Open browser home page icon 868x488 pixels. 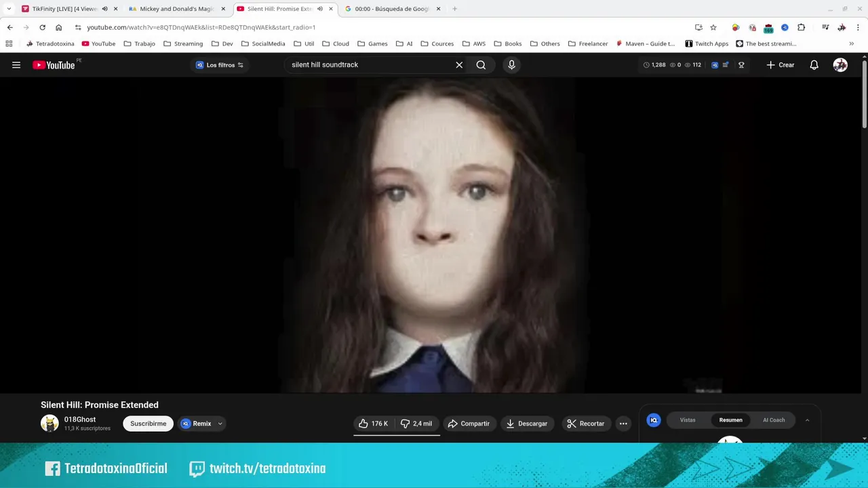point(58,27)
